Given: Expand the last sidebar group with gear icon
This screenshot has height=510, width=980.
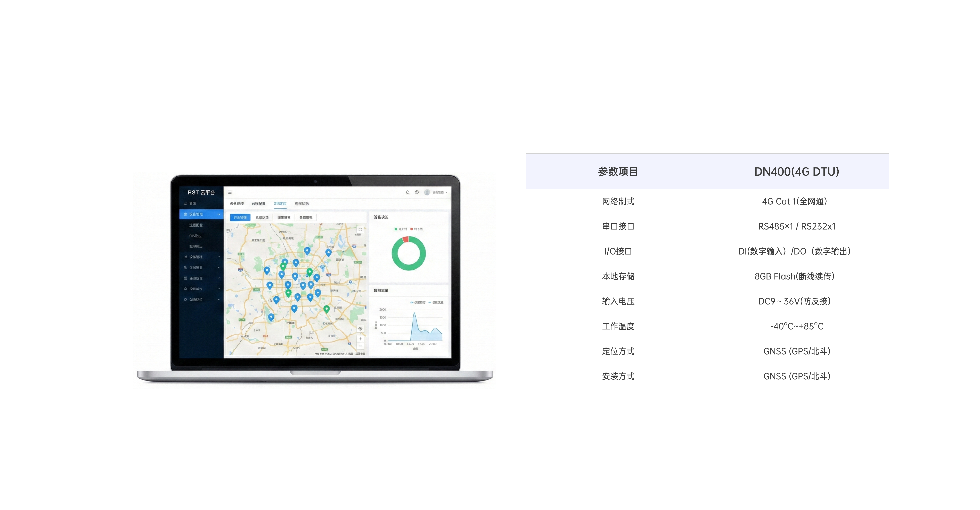Looking at the screenshot, I should tap(202, 300).
